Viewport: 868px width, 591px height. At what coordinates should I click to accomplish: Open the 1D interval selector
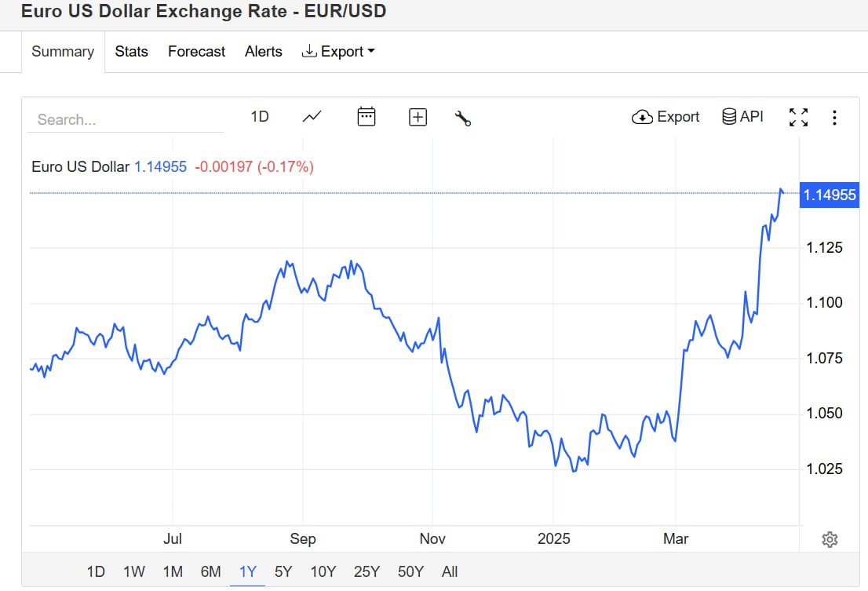(x=260, y=117)
